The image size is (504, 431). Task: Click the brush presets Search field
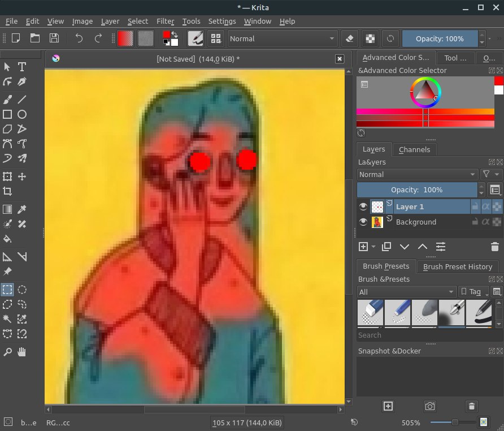429,335
